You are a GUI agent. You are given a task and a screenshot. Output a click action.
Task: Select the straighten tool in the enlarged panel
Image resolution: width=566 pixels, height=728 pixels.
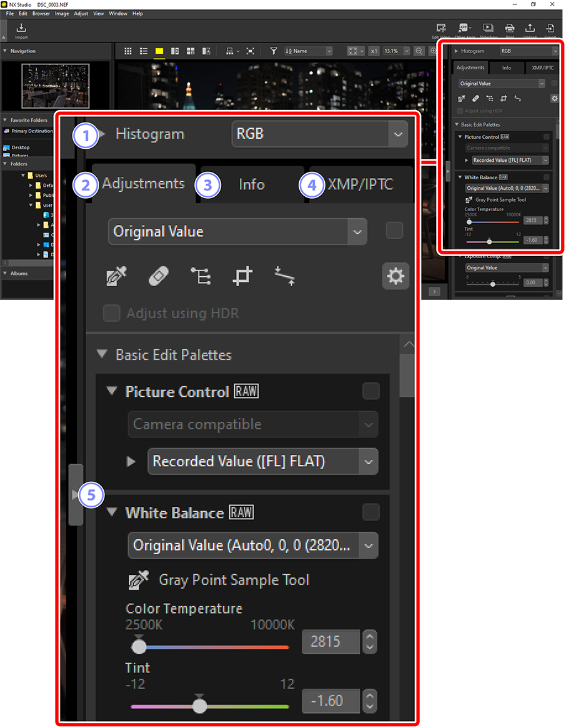point(284,276)
